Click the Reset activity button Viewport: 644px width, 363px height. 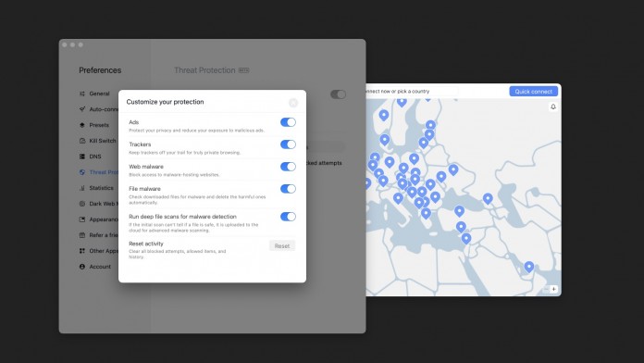point(282,245)
